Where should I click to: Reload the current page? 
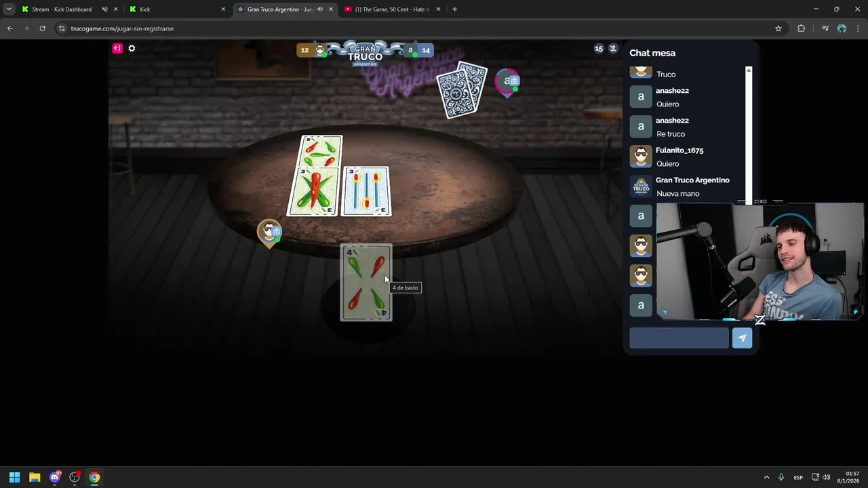pos(42,28)
